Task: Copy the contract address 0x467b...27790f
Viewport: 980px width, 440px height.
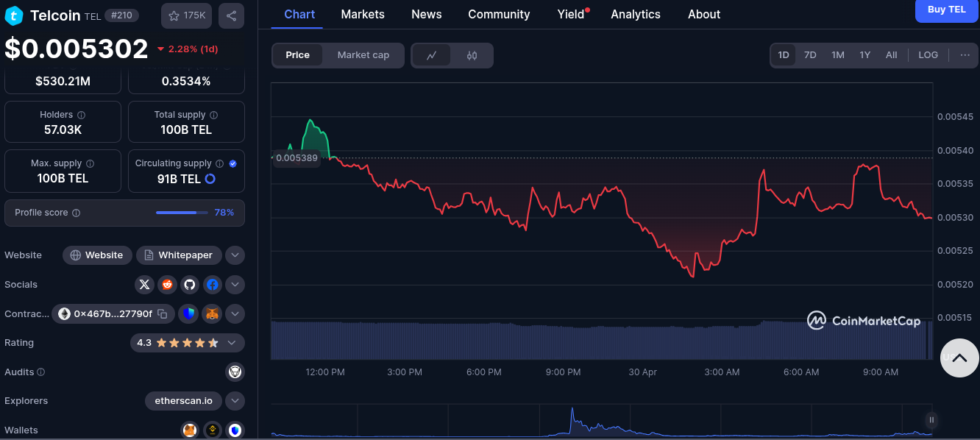Action: pyautogui.click(x=163, y=314)
